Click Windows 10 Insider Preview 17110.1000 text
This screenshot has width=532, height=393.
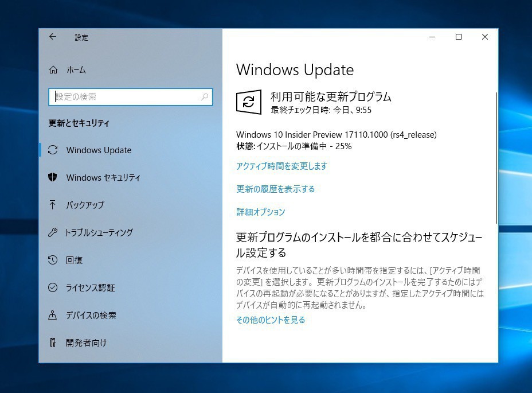(x=337, y=134)
